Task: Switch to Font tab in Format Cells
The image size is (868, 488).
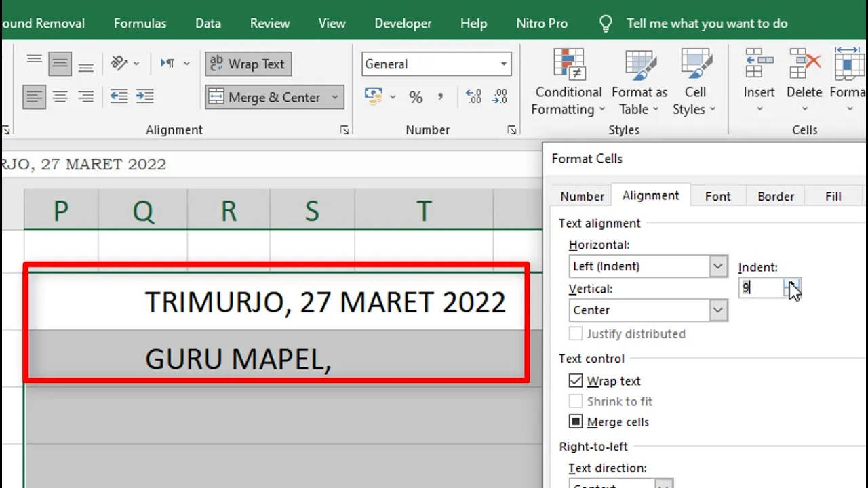Action: coord(717,196)
